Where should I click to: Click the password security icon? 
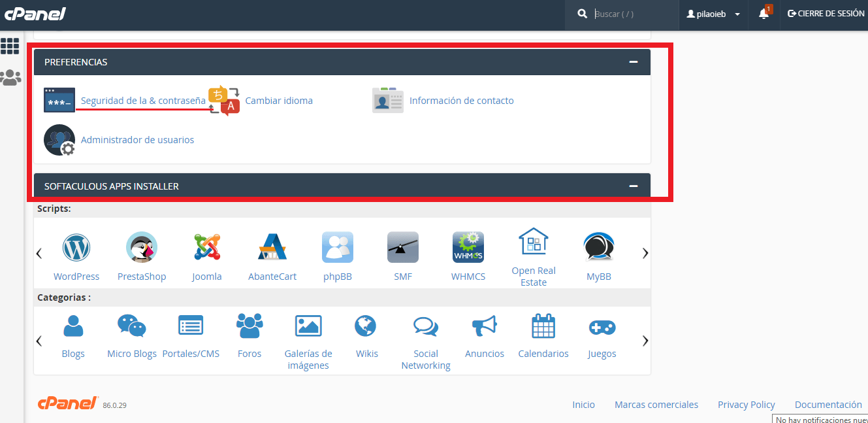tap(59, 101)
